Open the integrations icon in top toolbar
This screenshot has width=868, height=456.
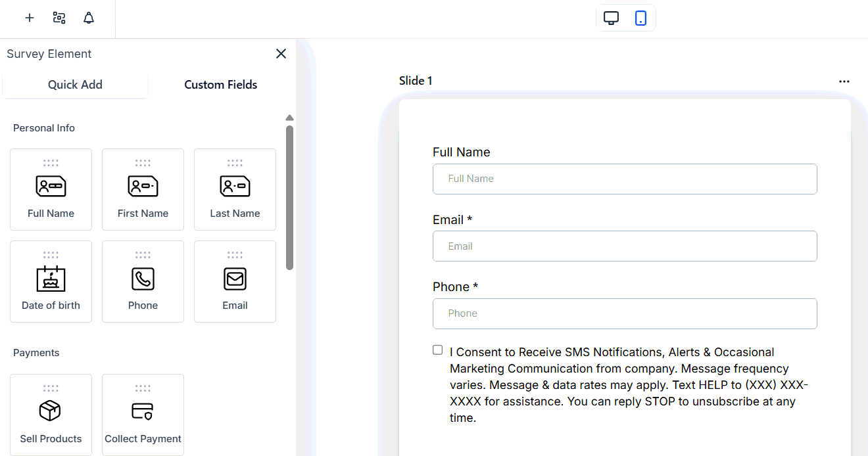59,18
